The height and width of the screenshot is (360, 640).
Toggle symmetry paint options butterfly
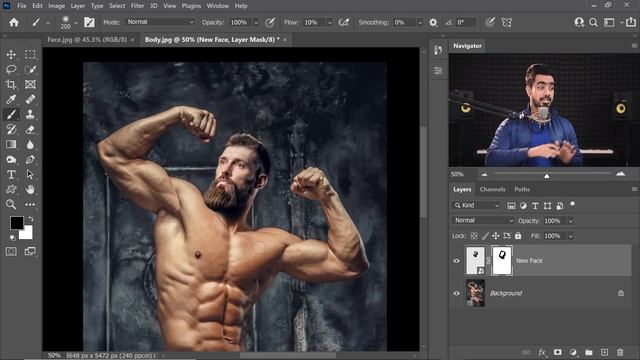[x=507, y=22]
